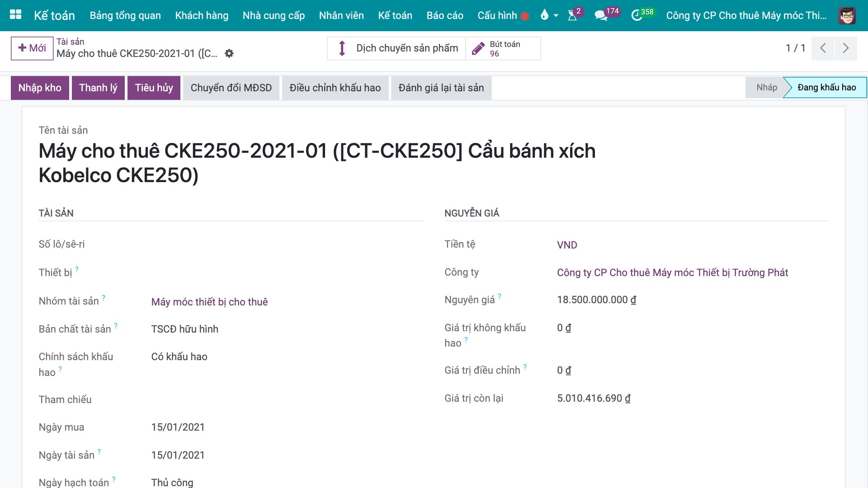
Task: Click the help mark next to Nhóm tài sản
Action: tap(104, 298)
